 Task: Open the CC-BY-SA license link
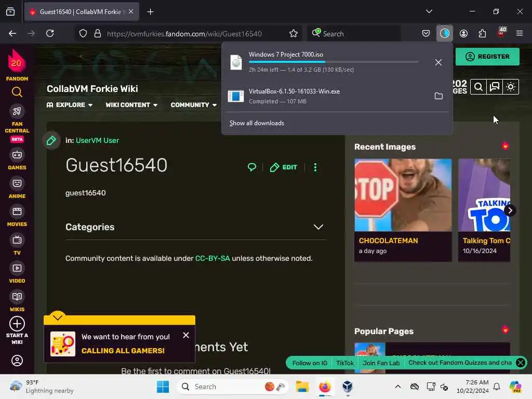tap(212, 258)
